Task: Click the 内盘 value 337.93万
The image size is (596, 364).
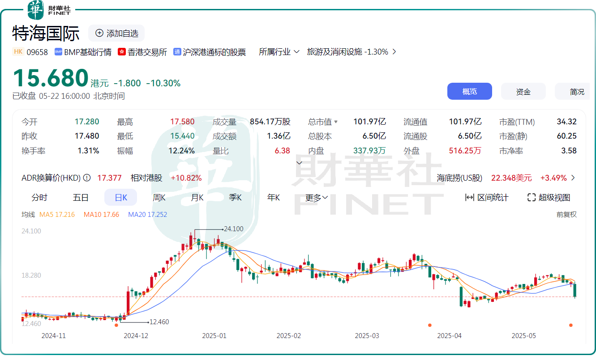Action: pos(369,151)
